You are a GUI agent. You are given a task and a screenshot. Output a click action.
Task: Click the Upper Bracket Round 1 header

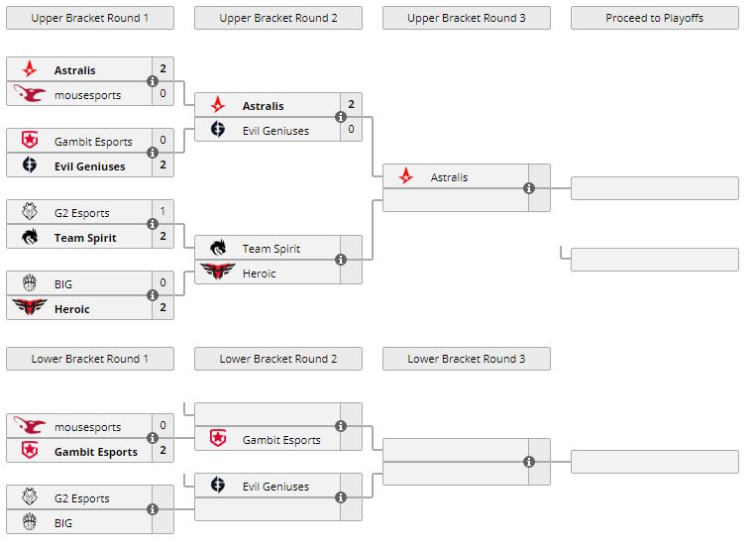[x=90, y=18]
